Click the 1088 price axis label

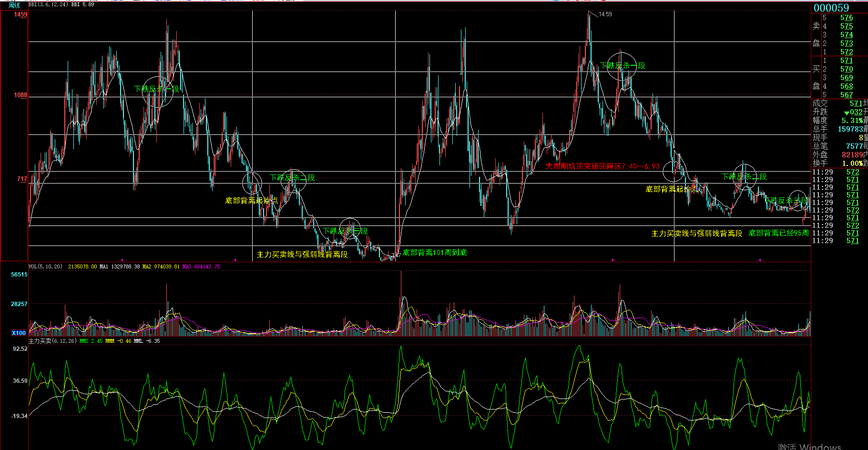(20, 95)
